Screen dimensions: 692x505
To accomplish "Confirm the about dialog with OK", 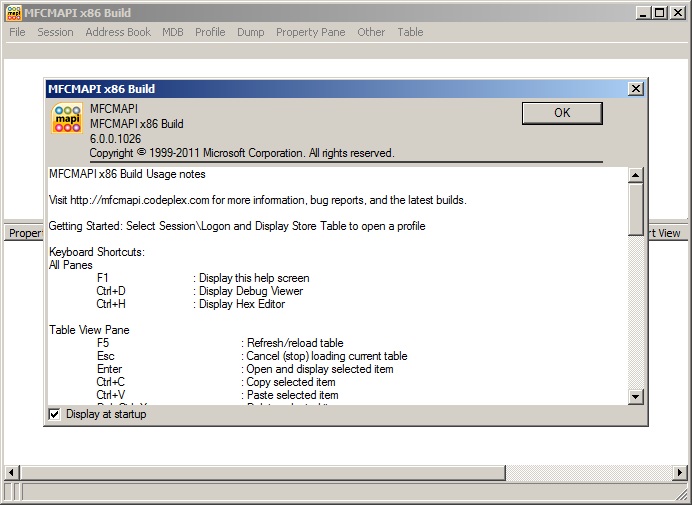I will pos(562,113).
